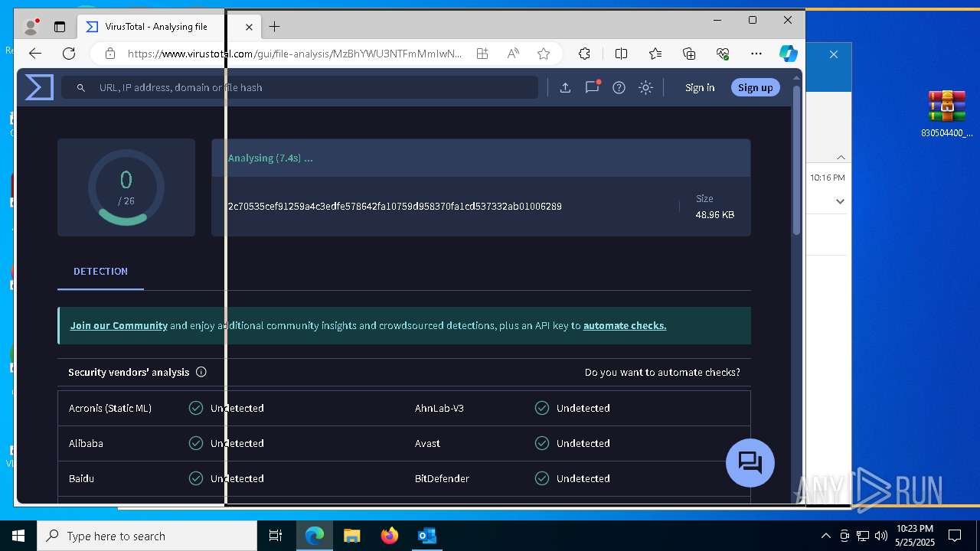The height and width of the screenshot is (551, 980).
Task: Click the AhnLab-V3 vendor name
Action: click(x=439, y=408)
